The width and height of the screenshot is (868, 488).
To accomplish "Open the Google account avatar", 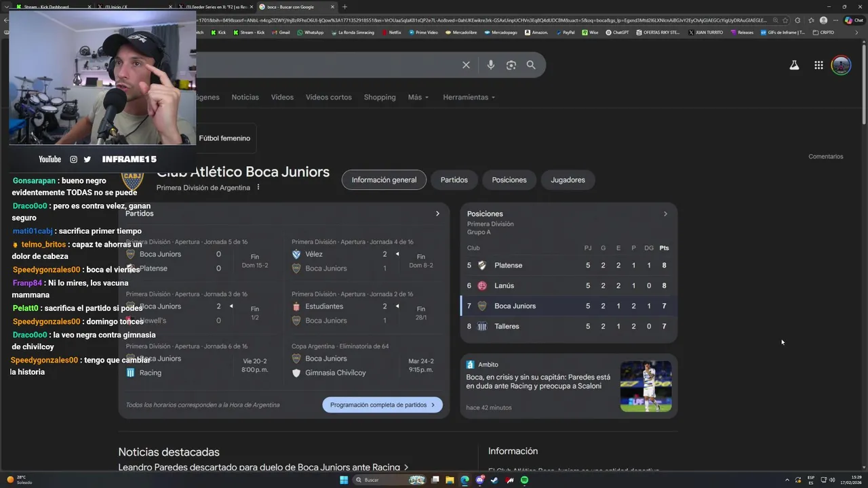I will click(x=841, y=65).
